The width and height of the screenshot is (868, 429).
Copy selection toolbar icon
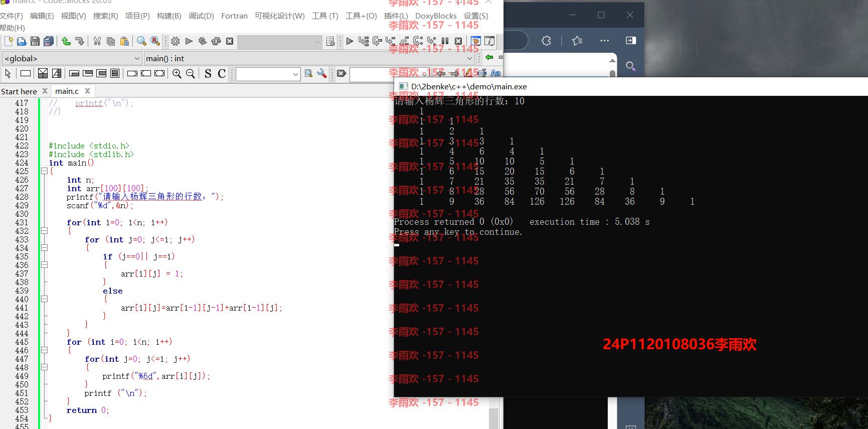(x=111, y=41)
